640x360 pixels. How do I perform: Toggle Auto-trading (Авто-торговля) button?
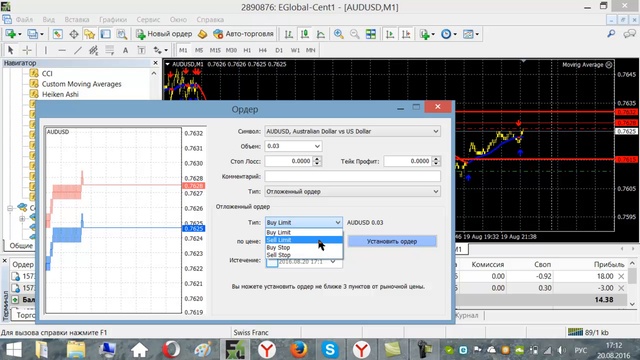tap(244, 34)
